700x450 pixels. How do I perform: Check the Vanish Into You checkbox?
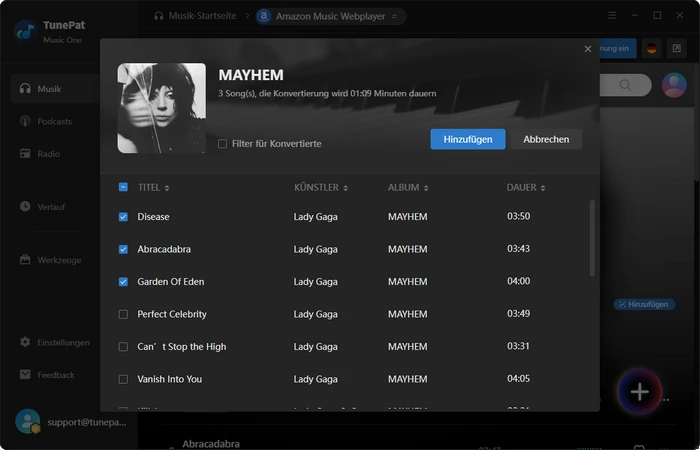(123, 379)
